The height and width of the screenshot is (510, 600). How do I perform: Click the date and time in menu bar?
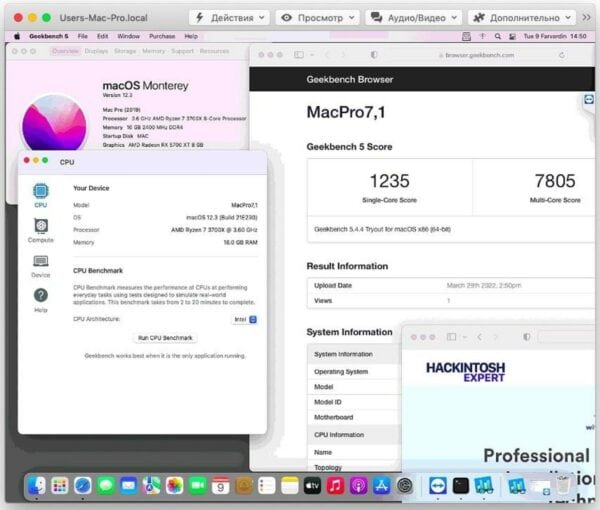tap(555, 36)
